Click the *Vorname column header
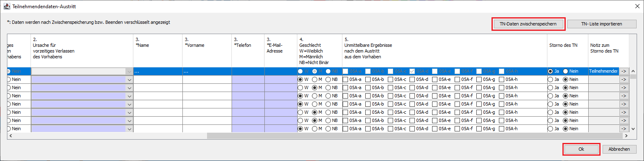Viewport: 644px width, 161px height. (x=207, y=51)
